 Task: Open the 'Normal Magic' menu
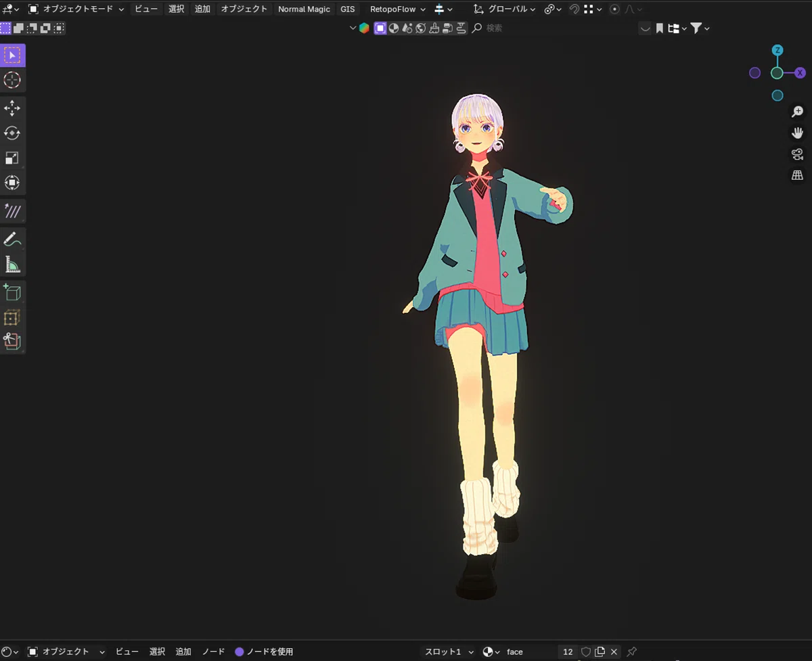click(304, 9)
